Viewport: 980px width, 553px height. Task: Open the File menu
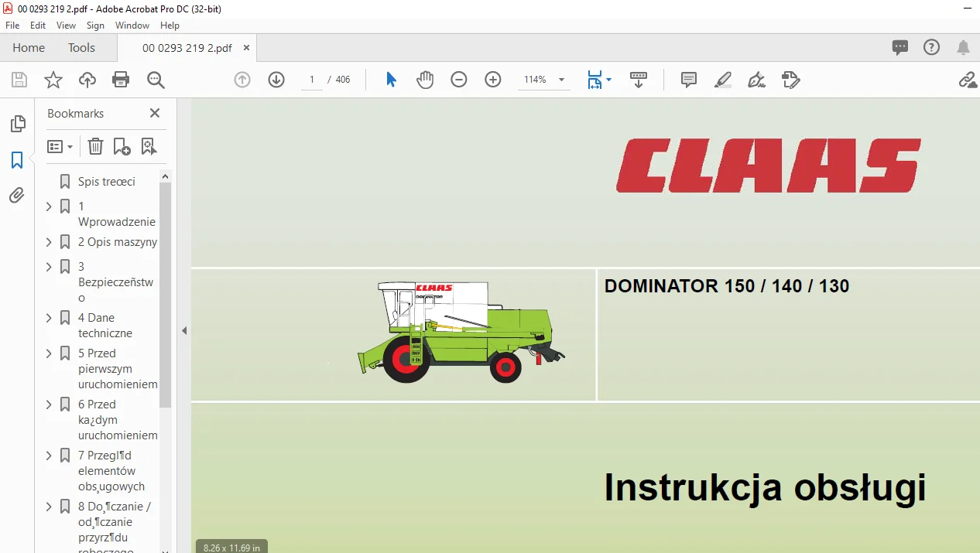click(12, 26)
